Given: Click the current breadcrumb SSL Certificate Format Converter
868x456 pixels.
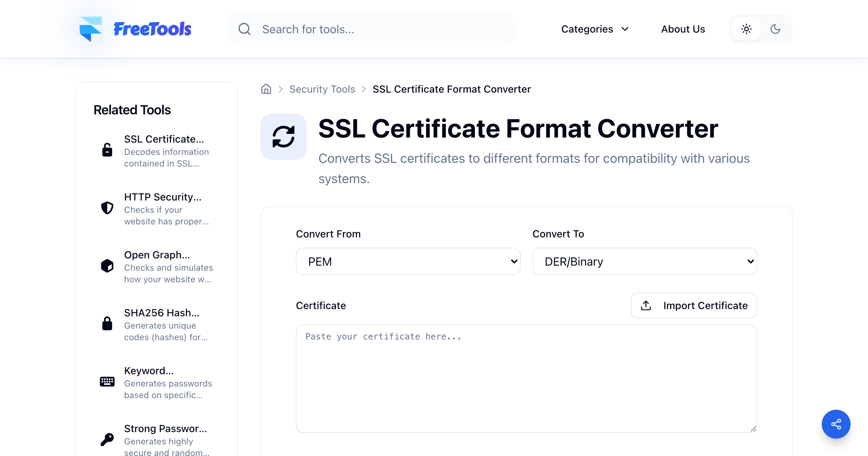Looking at the screenshot, I should pos(451,89).
